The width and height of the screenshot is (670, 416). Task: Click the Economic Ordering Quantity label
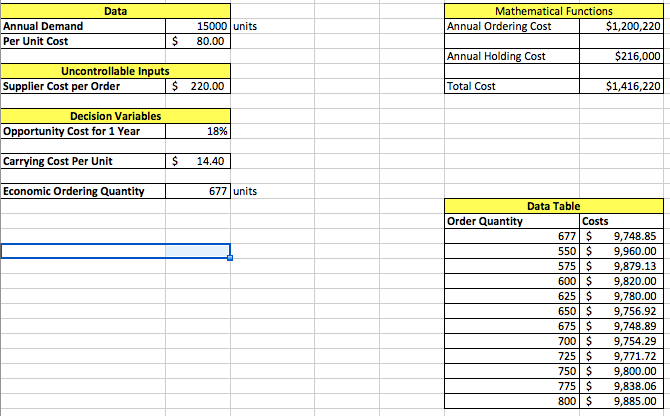pos(83,191)
